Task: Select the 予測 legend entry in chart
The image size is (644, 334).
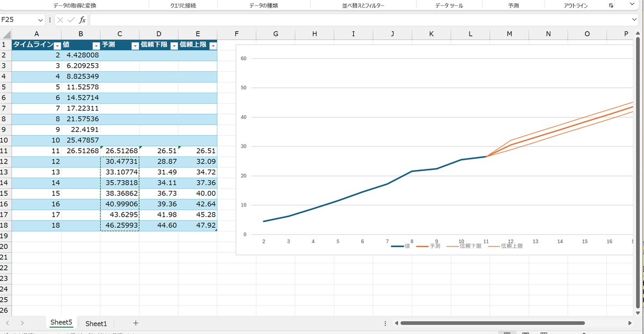Action: 428,246
